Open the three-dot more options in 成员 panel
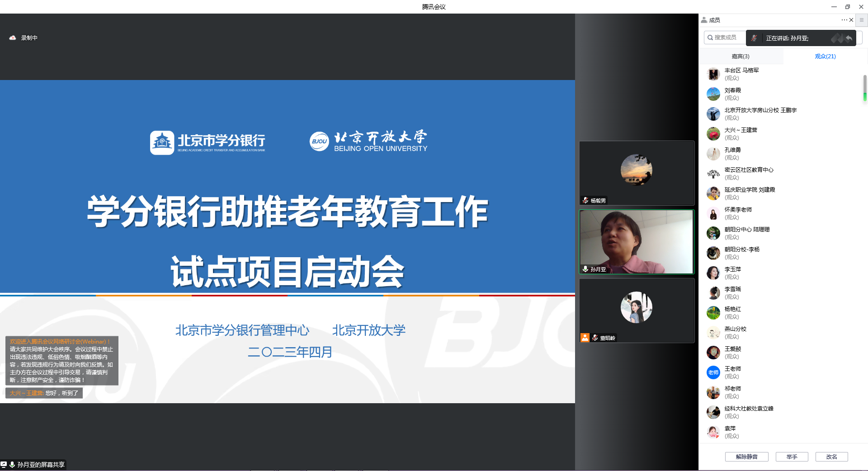 [844, 20]
